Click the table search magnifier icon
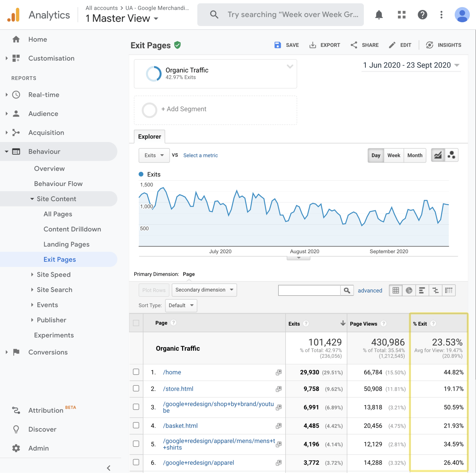Viewport: 476px width, 473px height. (x=347, y=290)
